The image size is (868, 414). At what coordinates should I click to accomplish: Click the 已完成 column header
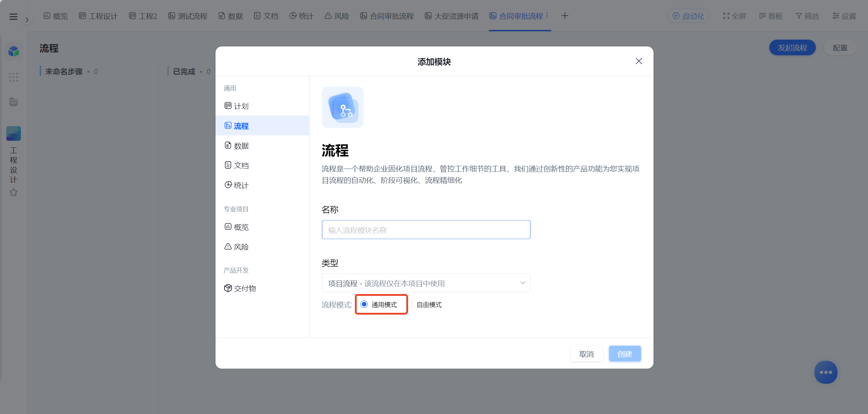[184, 72]
